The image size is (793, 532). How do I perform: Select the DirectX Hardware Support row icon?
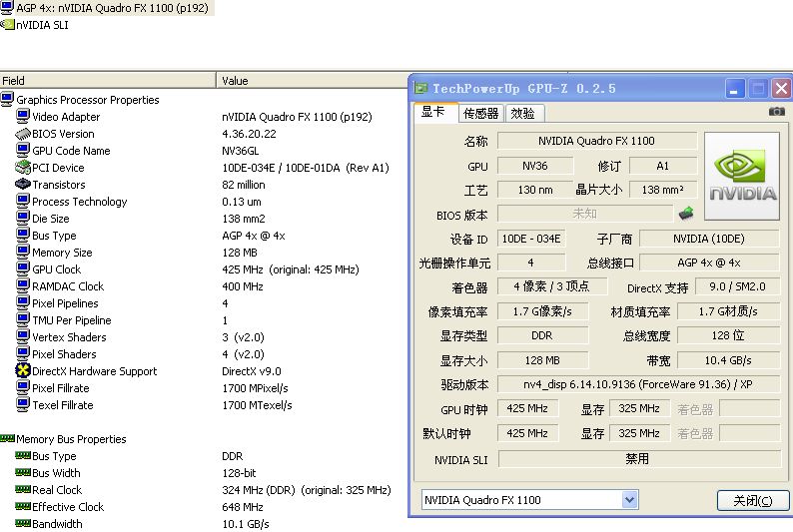(23, 371)
